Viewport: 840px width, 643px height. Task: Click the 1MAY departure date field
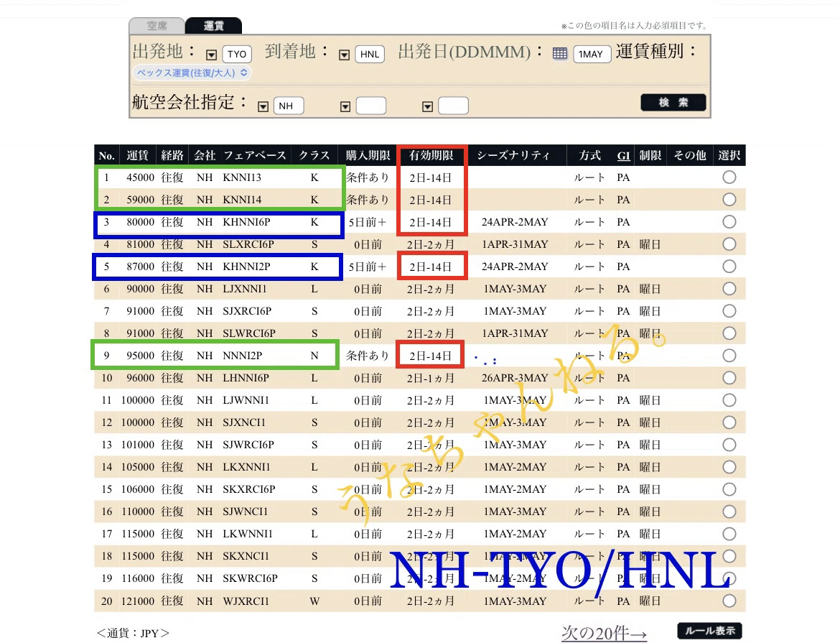coord(592,54)
